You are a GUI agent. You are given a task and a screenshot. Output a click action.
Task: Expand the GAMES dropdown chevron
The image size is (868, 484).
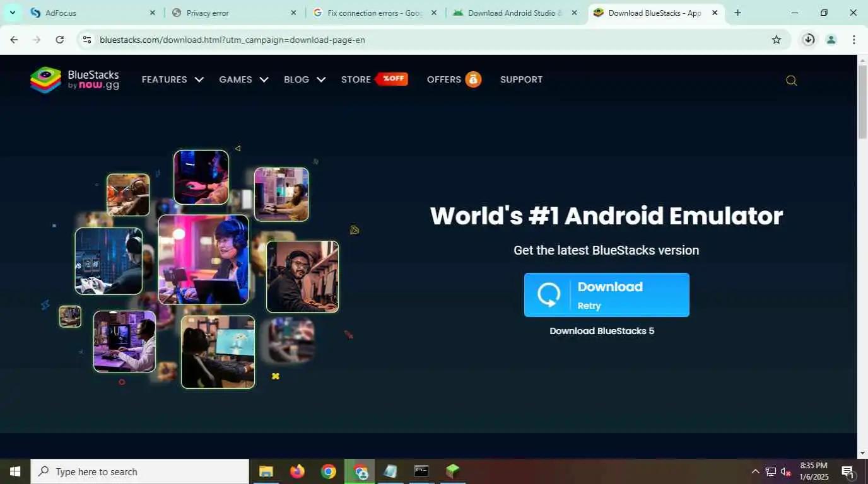[x=264, y=79]
